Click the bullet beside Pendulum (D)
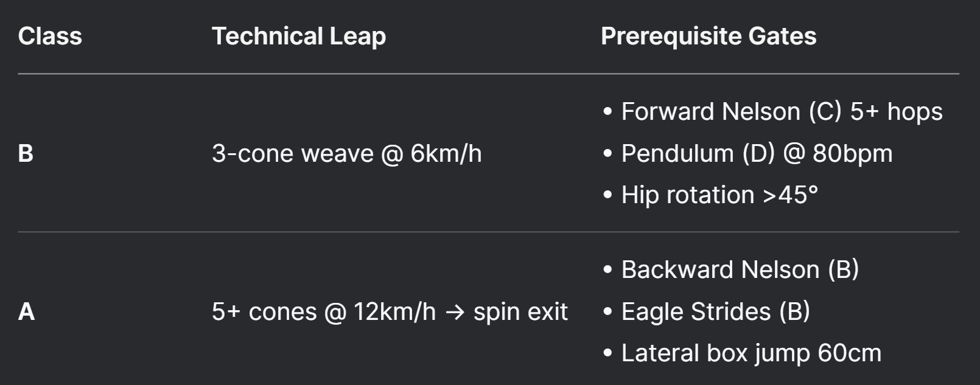This screenshot has height=385, width=980. [x=607, y=154]
